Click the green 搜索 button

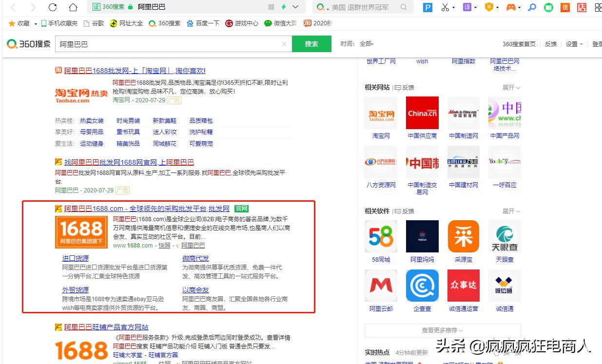[311, 44]
